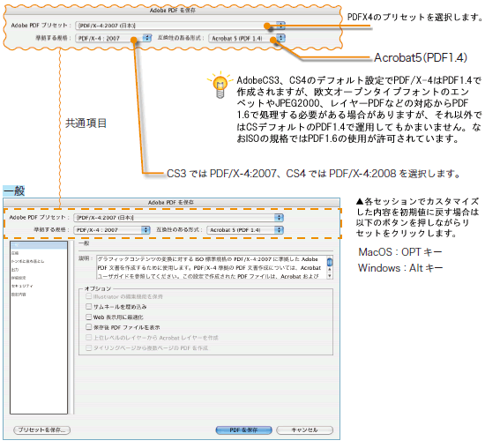Screen dimensions: 485x448
Task: Enable 保存後 PDF ファイルを表示 checkbox
Action: [x=89, y=327]
